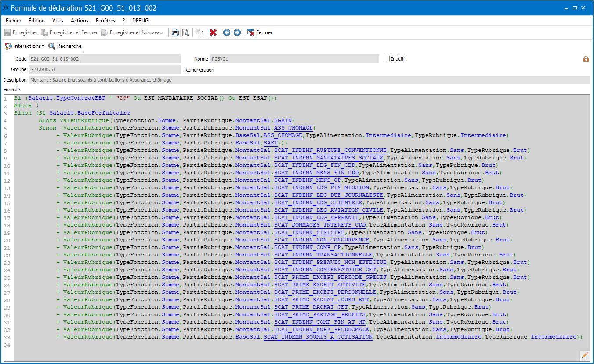Viewport: 594px width, 364px height.
Task: Go to next record arrow
Action: 237,32
